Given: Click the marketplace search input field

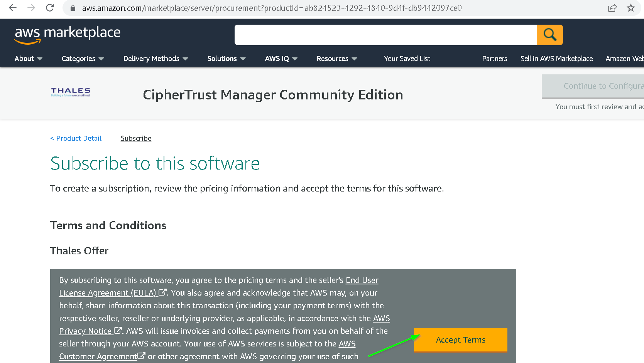Looking at the screenshot, I should (385, 35).
